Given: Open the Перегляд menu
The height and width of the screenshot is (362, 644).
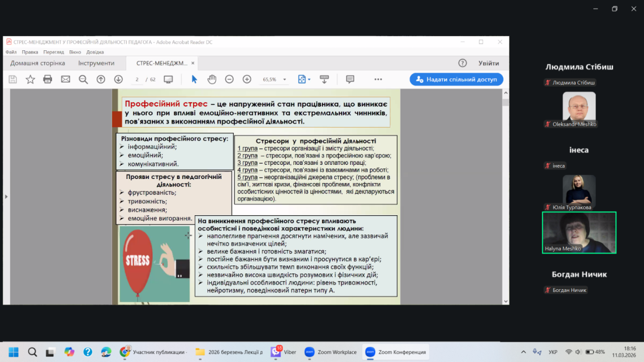Looking at the screenshot, I should click(x=54, y=52).
